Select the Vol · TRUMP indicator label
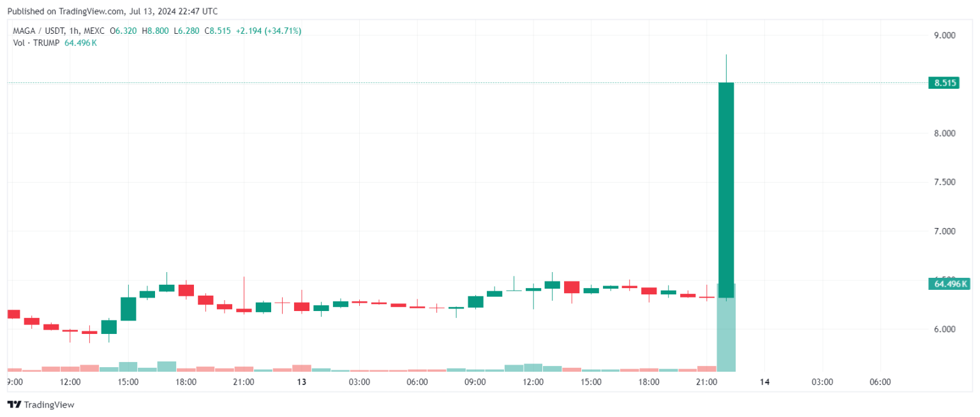Viewport: 980px width, 417px height. click(x=36, y=42)
